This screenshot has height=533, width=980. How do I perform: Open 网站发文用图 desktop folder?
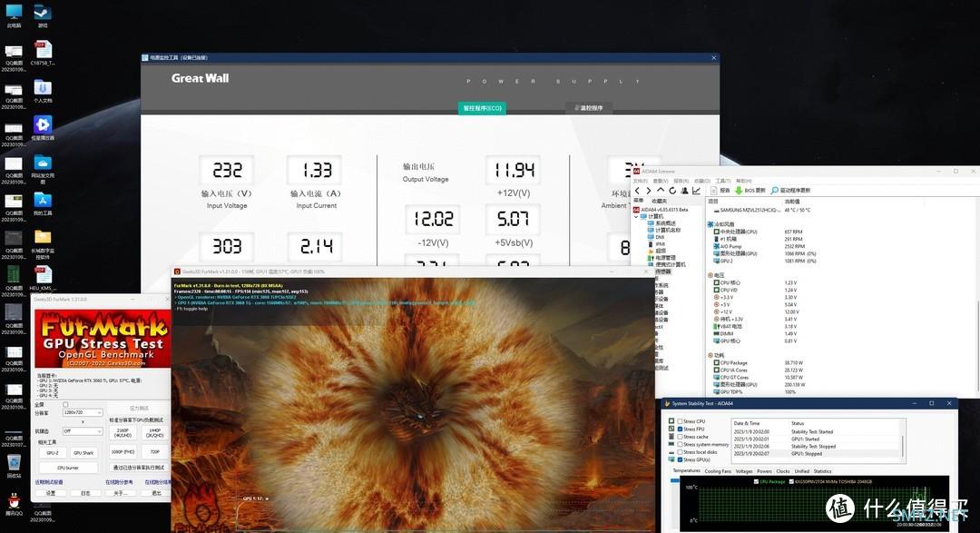click(x=43, y=168)
